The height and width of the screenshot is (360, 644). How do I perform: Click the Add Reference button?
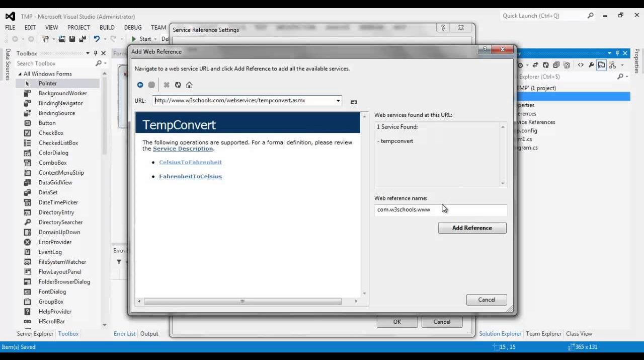click(472, 228)
